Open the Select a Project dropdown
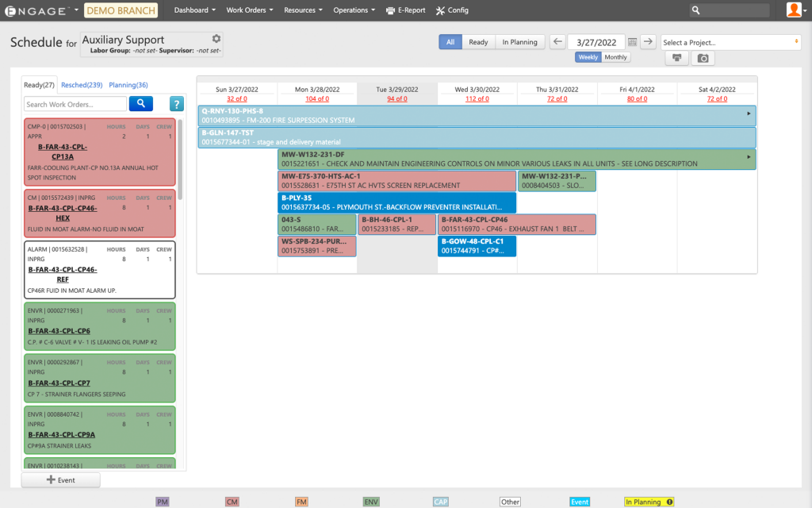The image size is (812, 508). 730,42
